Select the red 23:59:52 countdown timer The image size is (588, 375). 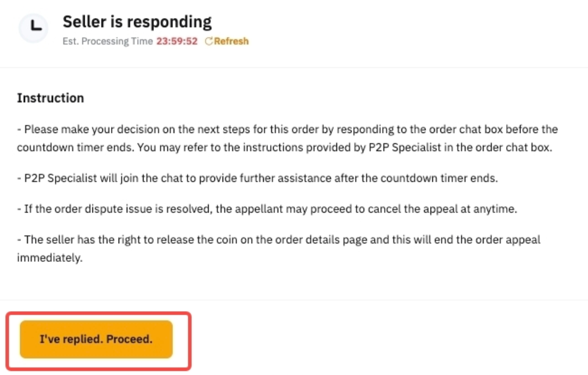pos(177,41)
